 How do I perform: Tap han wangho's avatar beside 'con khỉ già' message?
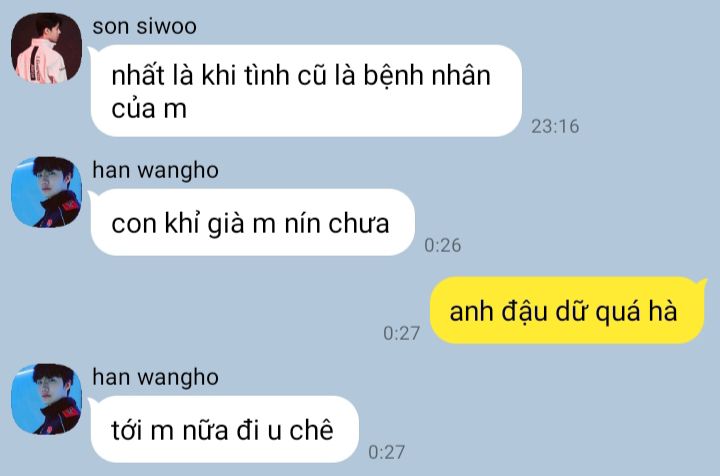tap(46, 192)
